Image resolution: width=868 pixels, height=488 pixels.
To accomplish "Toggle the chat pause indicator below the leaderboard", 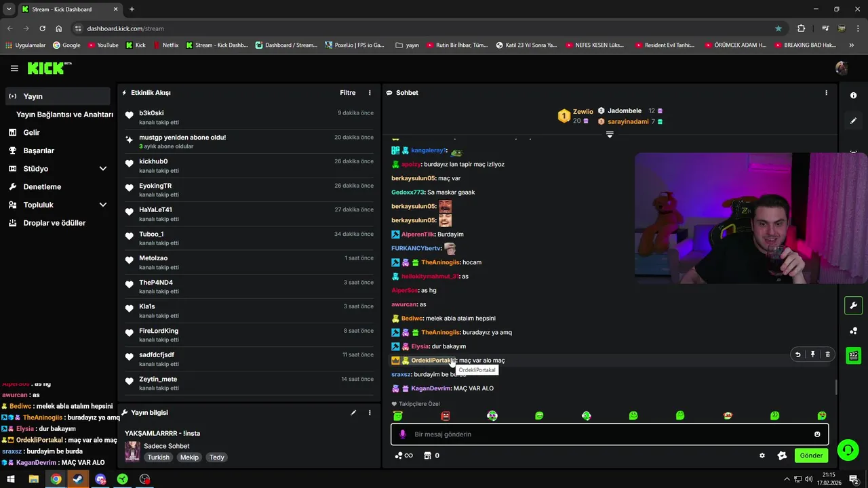I will [x=610, y=134].
